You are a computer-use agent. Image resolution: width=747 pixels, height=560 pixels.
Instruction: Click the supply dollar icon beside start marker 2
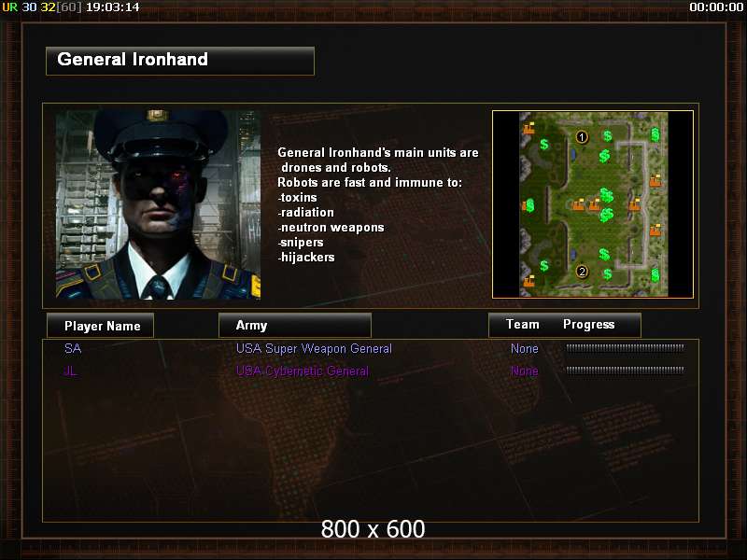pyautogui.click(x=608, y=273)
